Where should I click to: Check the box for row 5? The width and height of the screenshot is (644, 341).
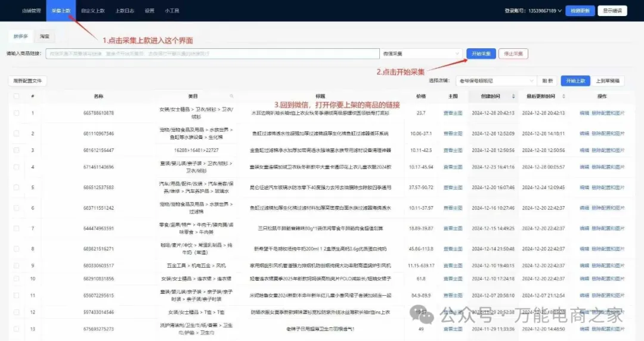17,188
